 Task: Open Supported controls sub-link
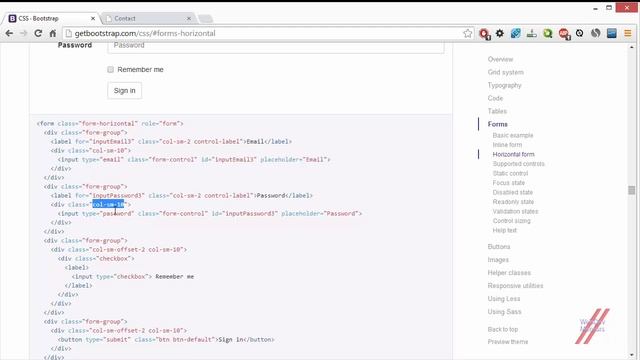coord(518,164)
